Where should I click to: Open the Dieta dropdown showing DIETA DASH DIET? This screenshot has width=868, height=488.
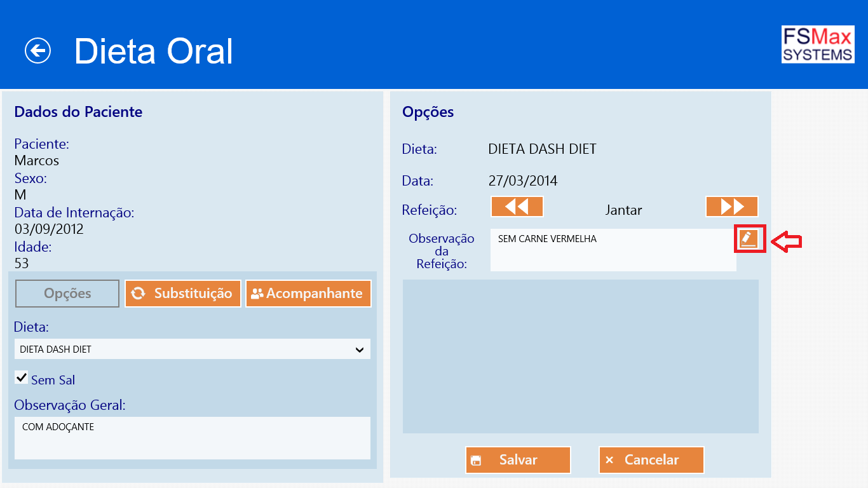coord(193,349)
